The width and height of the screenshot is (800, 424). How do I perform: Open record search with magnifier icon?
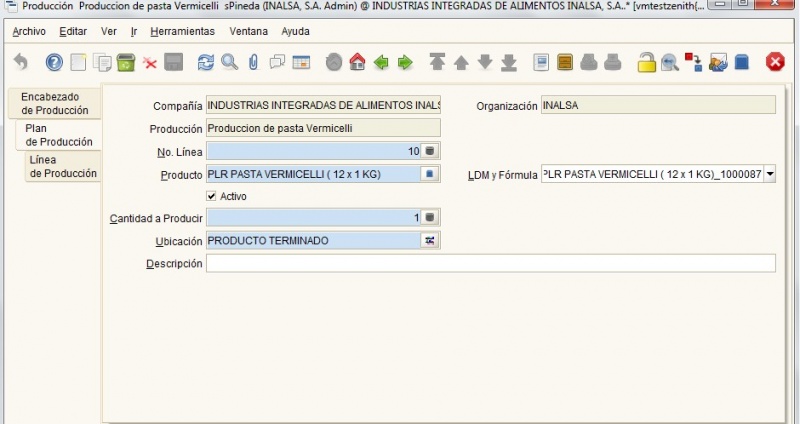230,62
